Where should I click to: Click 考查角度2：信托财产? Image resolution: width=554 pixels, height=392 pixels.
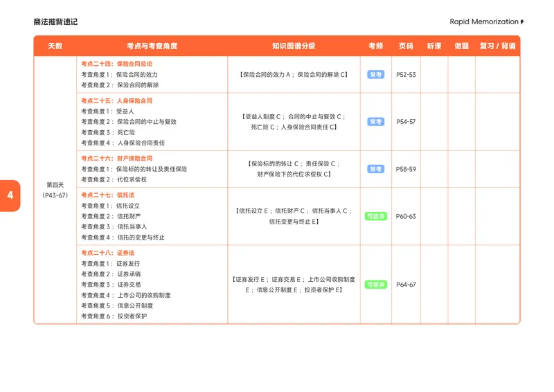coord(111,216)
